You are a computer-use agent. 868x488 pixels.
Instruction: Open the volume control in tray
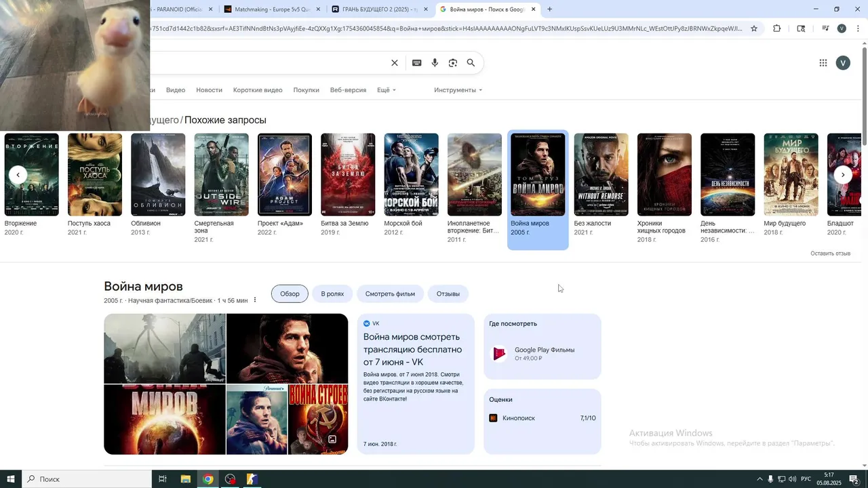tap(792, 479)
